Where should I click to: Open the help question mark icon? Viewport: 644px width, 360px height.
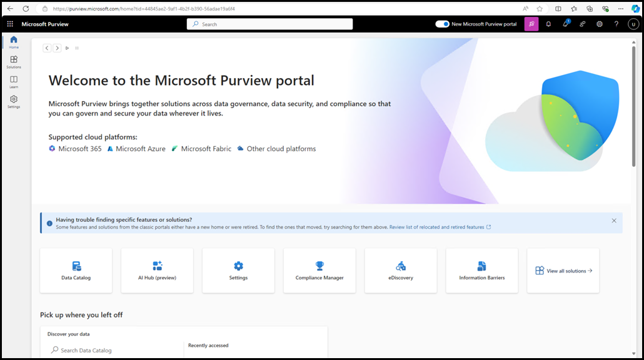616,24
